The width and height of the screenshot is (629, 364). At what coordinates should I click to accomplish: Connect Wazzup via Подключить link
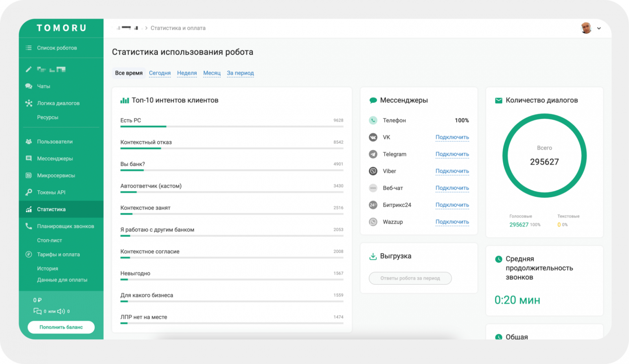pyautogui.click(x=452, y=222)
